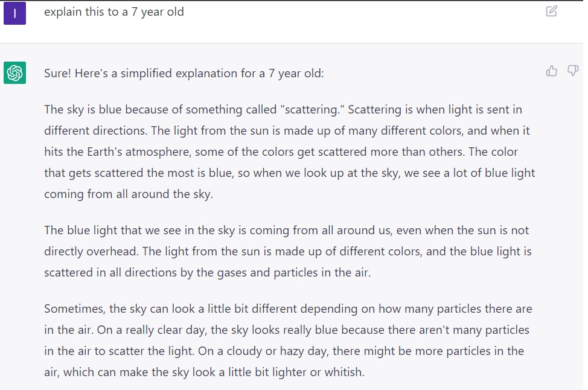
Task: Click the prompt text 'explain this to a 7 year old'
Action: click(x=113, y=12)
